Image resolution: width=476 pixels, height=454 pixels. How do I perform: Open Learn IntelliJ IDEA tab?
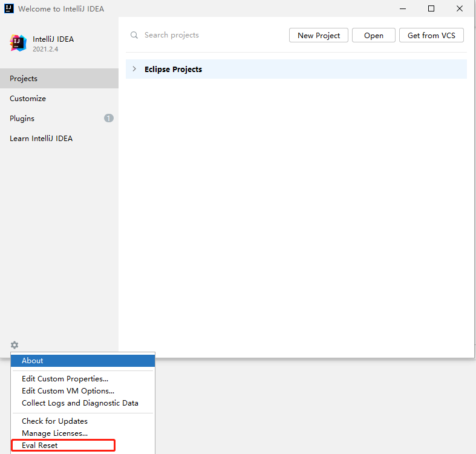click(x=59, y=139)
